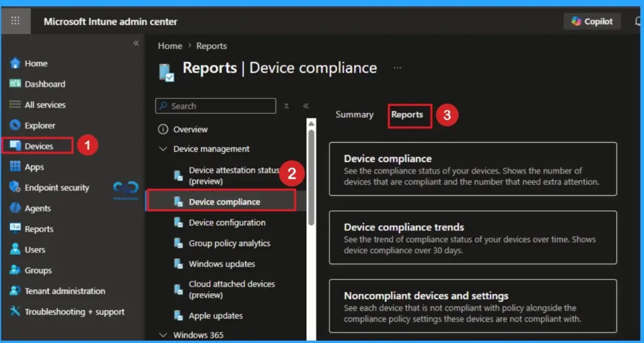Click the Explorer compass icon
The height and width of the screenshot is (343, 644).
(x=15, y=125)
